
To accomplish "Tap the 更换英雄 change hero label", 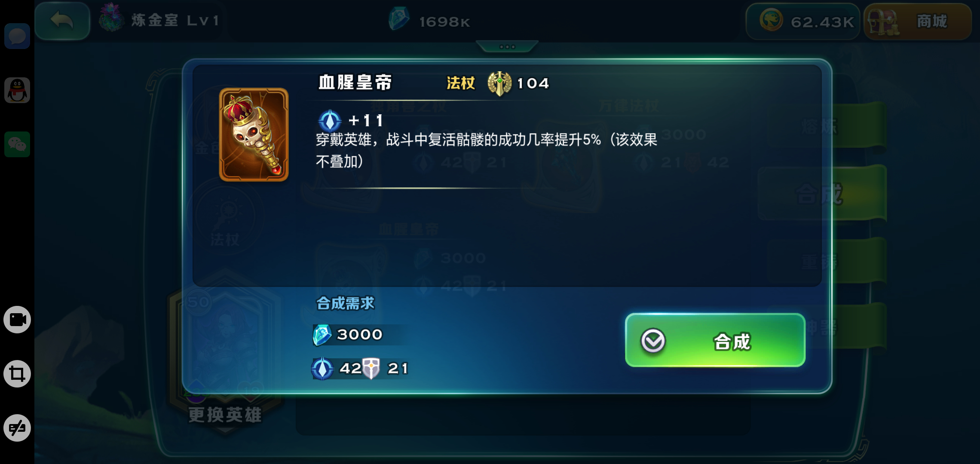I will point(225,415).
